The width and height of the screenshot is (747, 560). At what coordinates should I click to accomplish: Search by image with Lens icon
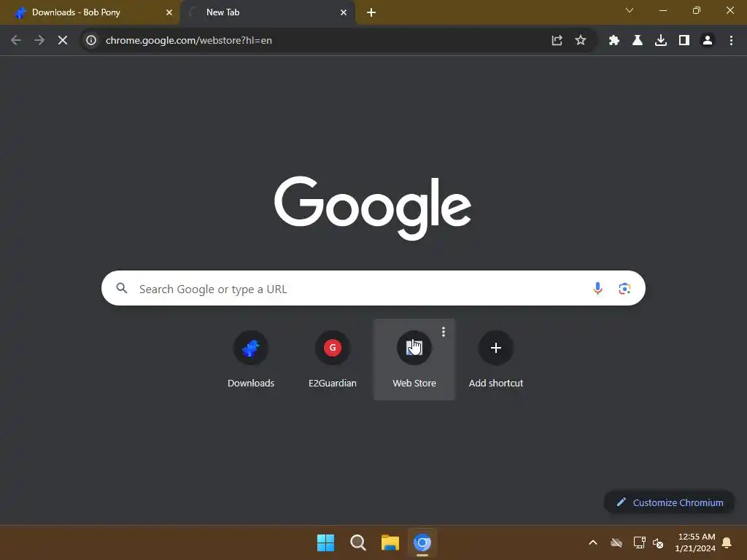pos(624,288)
